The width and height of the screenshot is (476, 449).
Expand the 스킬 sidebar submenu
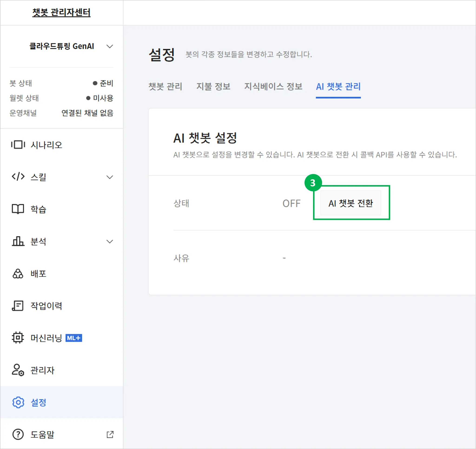110,177
